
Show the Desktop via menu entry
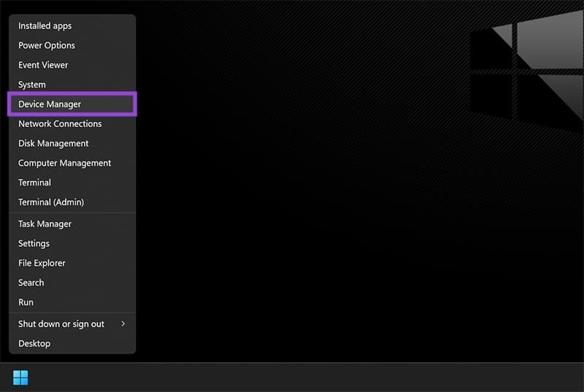click(x=34, y=344)
